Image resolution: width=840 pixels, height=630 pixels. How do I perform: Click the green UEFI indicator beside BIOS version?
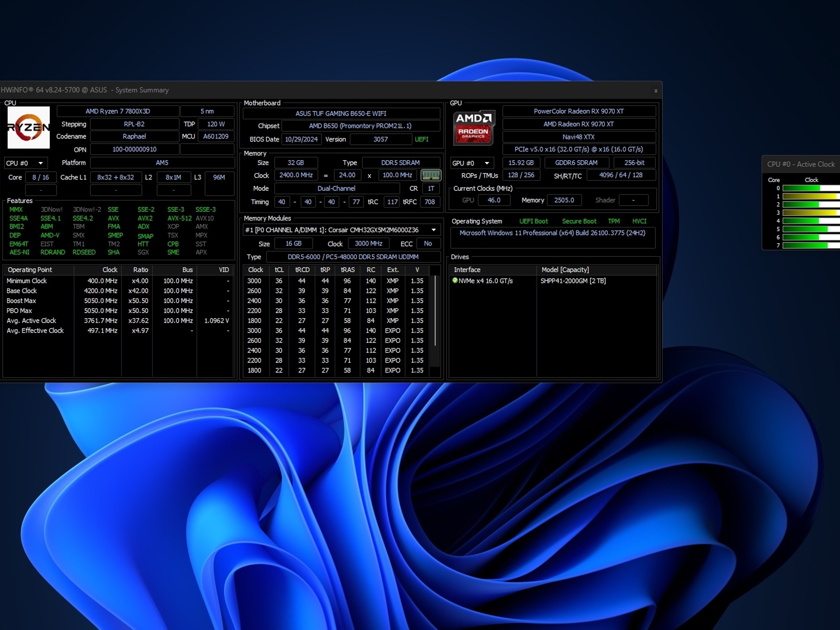(422, 139)
